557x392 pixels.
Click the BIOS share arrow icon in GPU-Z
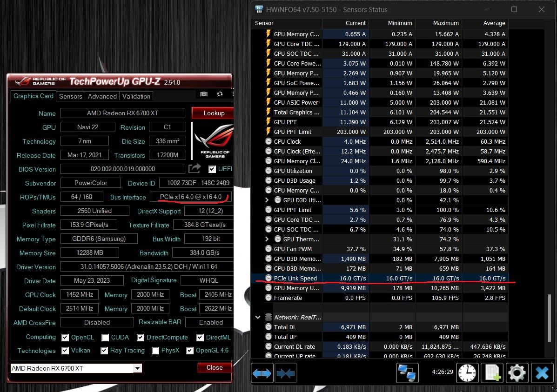[195, 168]
